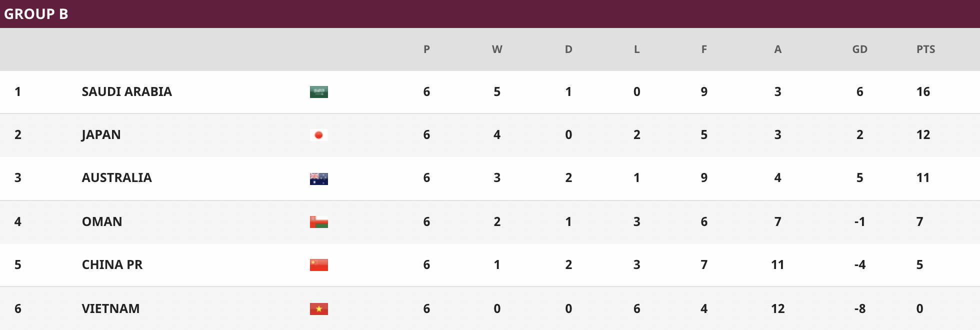Select Saudi Arabia's 16 points value

(x=923, y=91)
